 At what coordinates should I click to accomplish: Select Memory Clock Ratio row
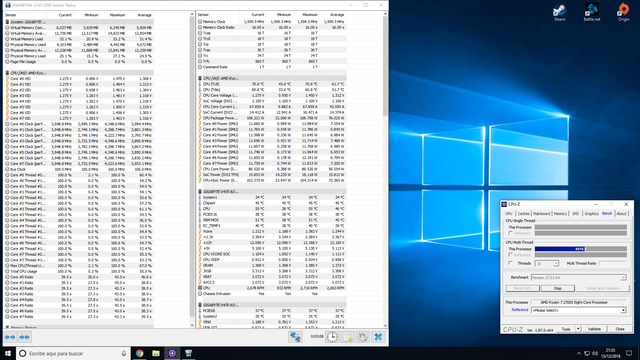[x=272, y=27]
